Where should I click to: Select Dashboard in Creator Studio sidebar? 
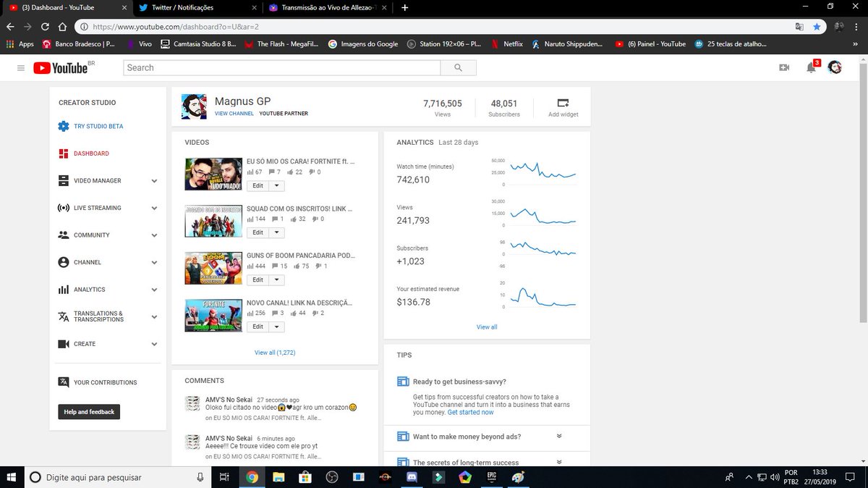point(91,153)
